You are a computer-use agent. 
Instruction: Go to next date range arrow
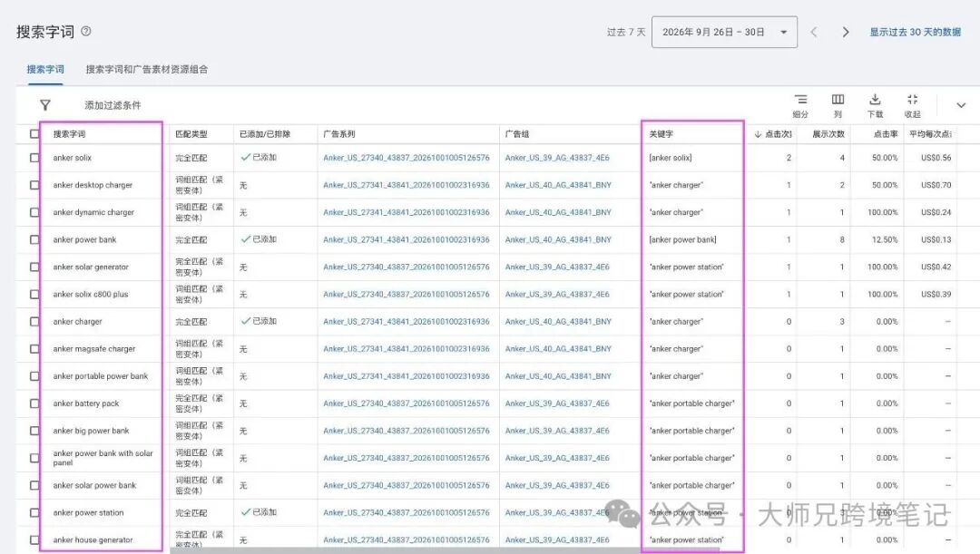846,32
